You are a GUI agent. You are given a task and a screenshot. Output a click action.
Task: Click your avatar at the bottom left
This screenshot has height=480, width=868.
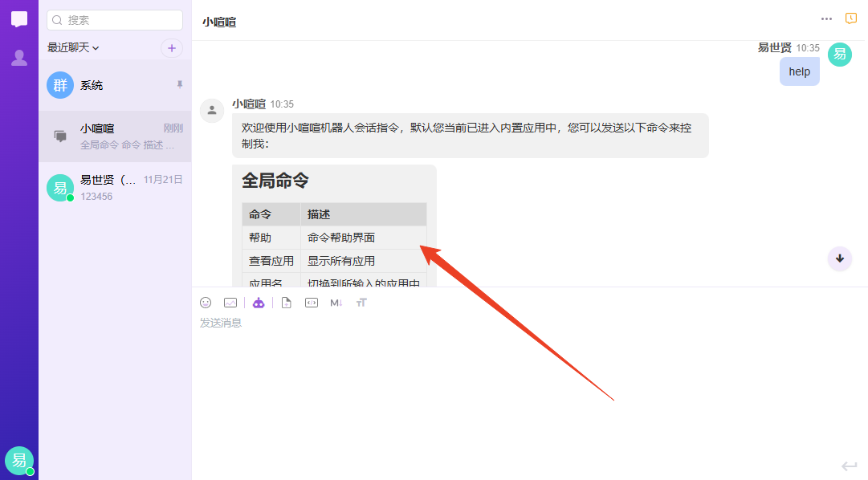click(x=18, y=460)
